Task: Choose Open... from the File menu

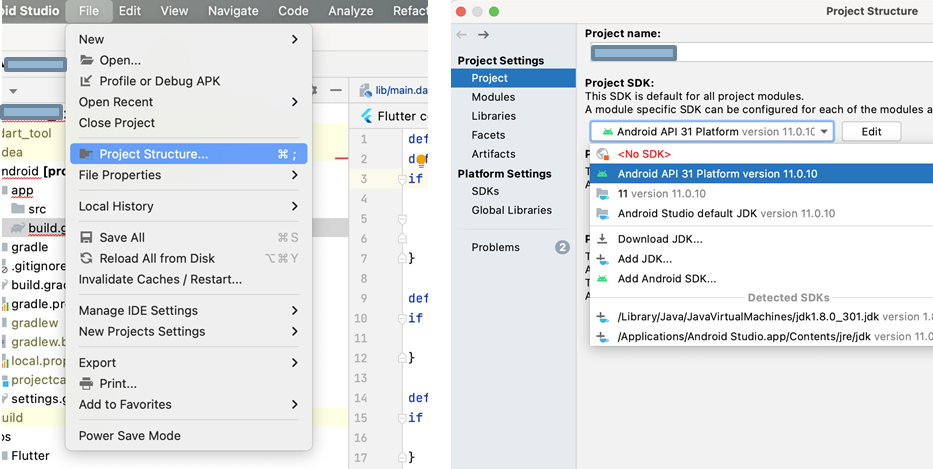Action: coord(189,60)
